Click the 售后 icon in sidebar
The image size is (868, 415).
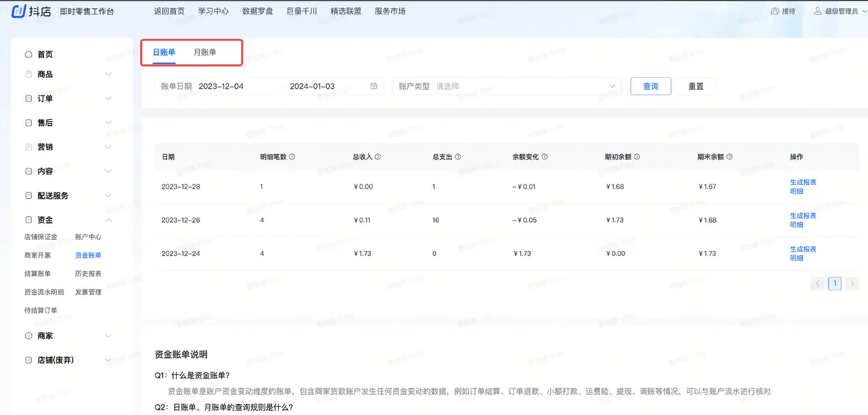click(x=28, y=123)
